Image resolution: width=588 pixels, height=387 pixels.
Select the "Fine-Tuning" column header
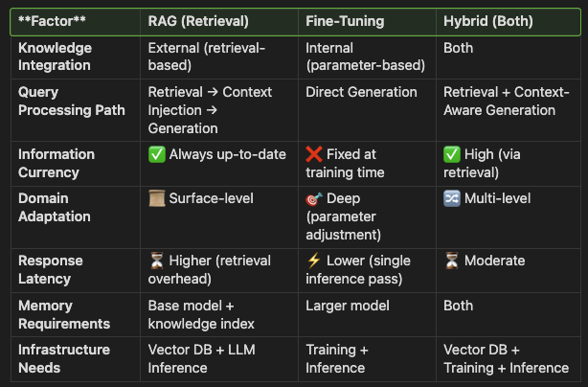pyautogui.click(x=344, y=19)
